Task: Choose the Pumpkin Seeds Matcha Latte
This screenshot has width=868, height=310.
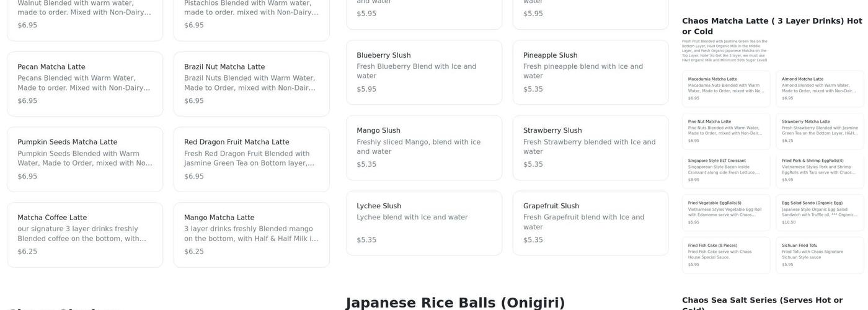Action: [85, 159]
